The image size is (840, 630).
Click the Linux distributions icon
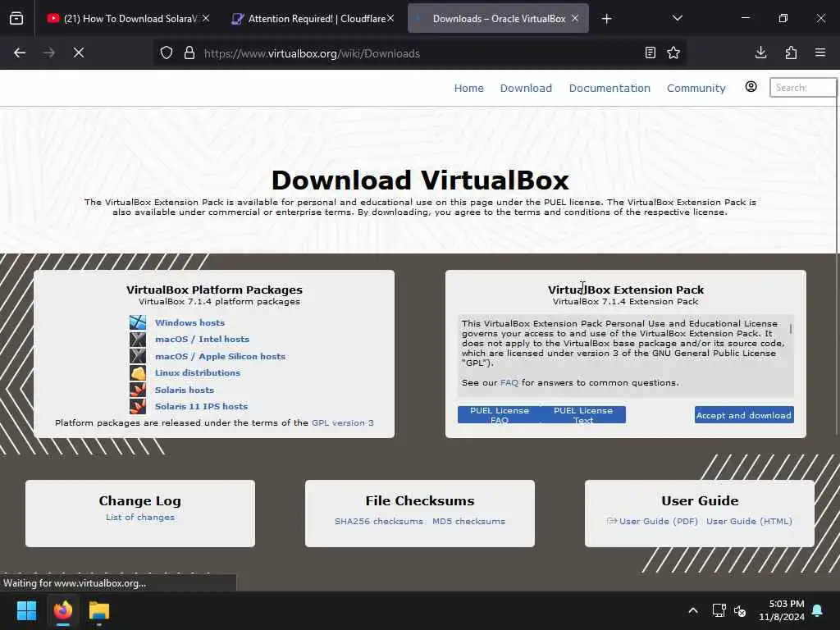[x=138, y=373]
